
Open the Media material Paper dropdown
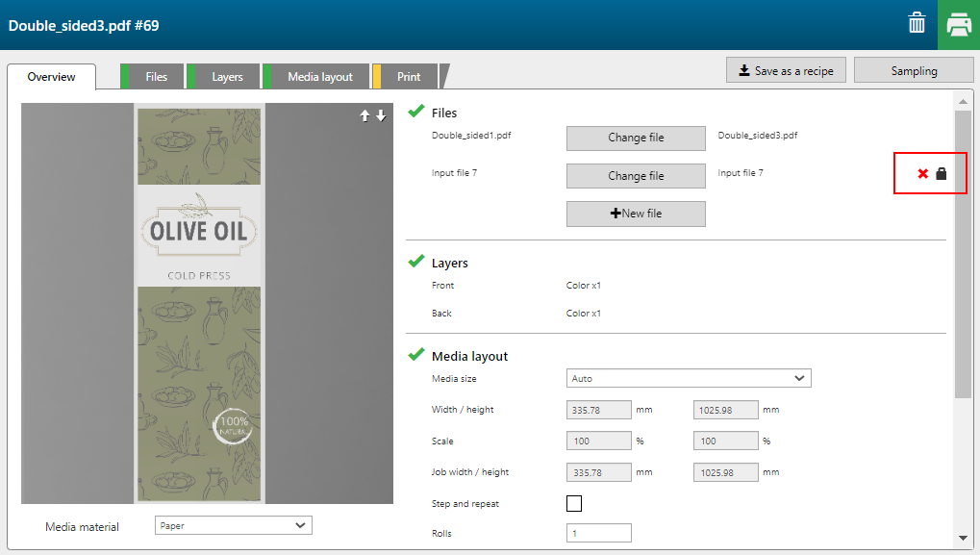click(x=233, y=525)
